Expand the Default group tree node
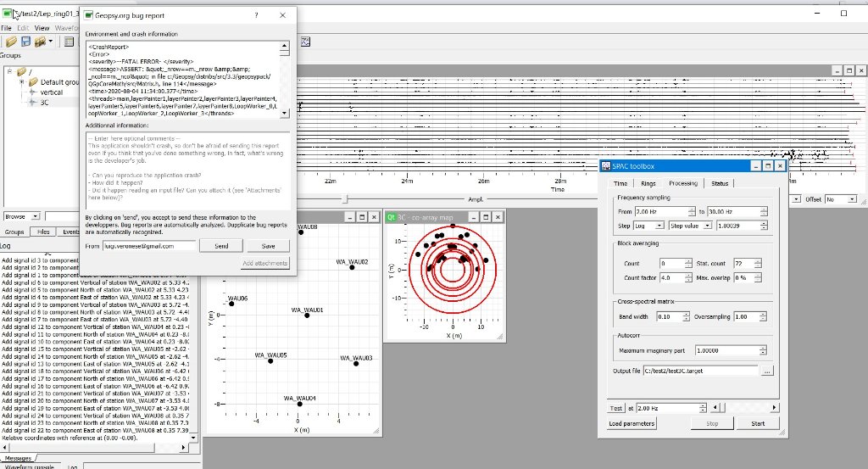The height and width of the screenshot is (469, 868). point(20,82)
